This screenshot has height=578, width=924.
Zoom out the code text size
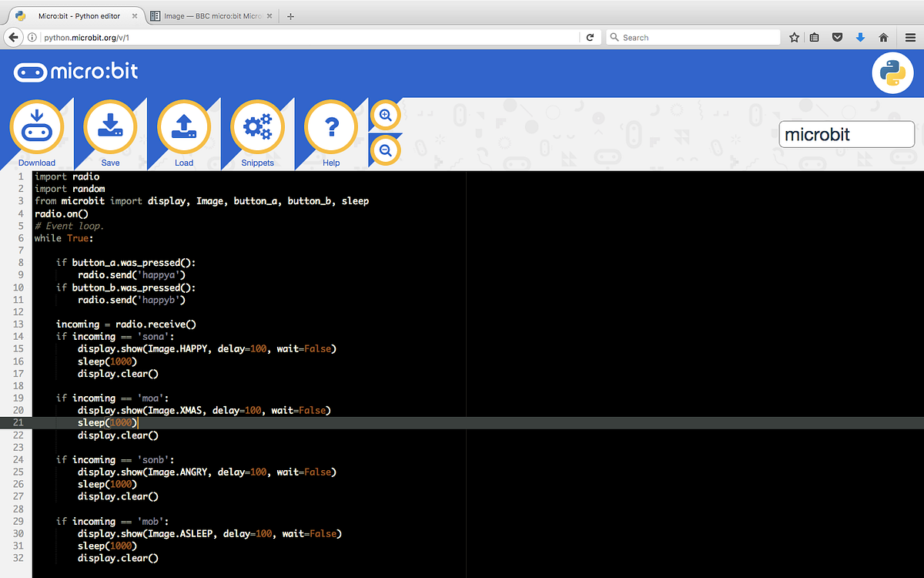384,150
